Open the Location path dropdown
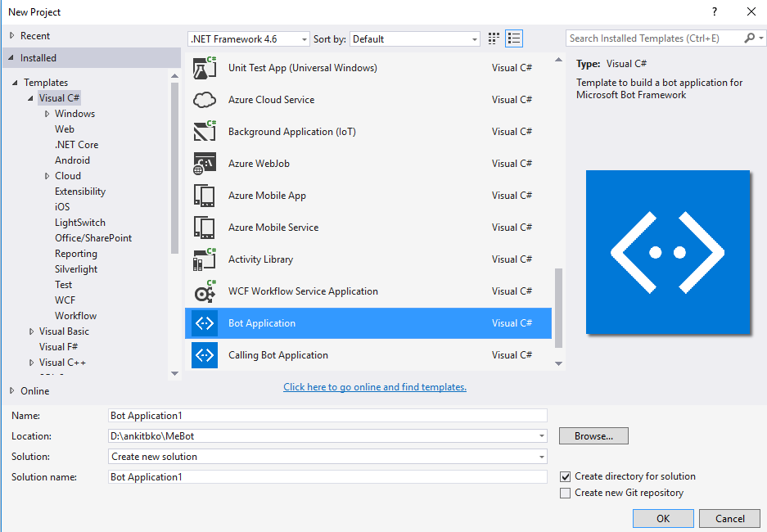Viewport: 767px width, 532px height. (542, 436)
